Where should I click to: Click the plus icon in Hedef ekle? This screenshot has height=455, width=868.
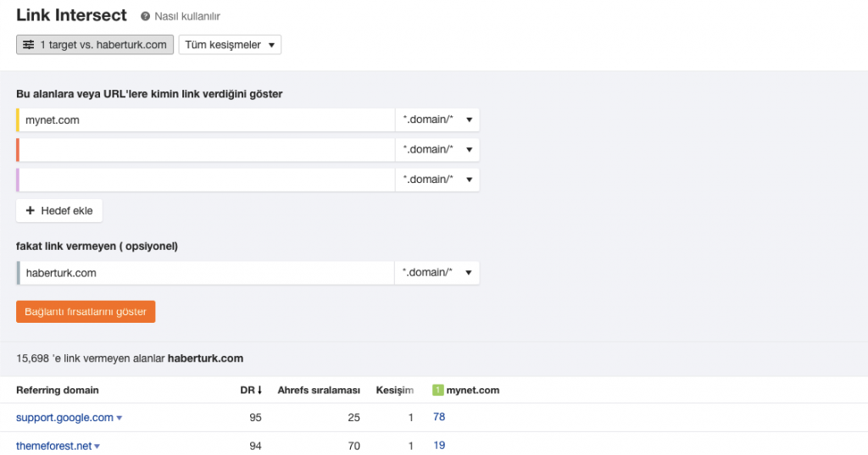31,210
